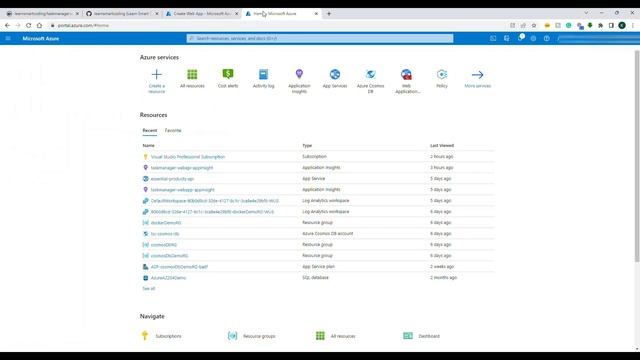Viewport: 640px width, 360px height.
Task: Click the Last Viewed column header
Action: point(442,145)
